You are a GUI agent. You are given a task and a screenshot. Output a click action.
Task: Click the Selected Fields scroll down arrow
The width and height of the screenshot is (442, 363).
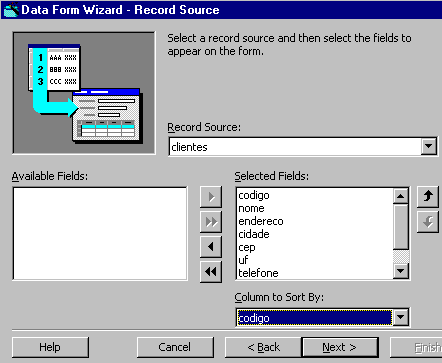[x=401, y=271]
